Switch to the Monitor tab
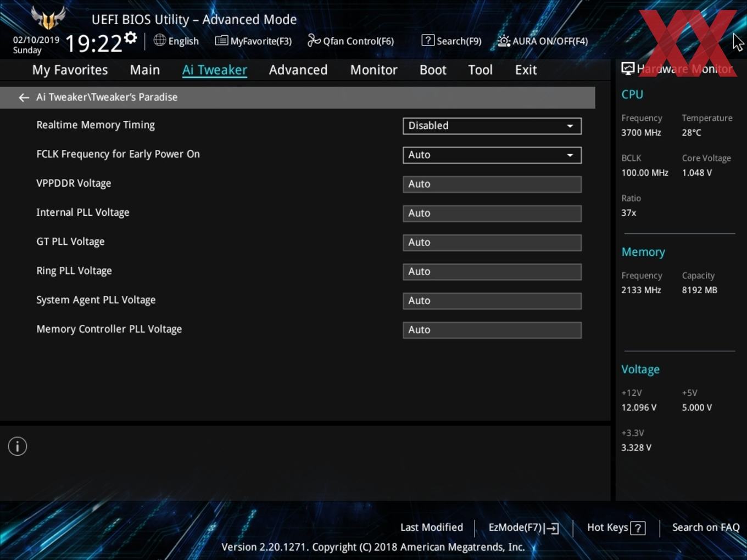 (x=374, y=70)
